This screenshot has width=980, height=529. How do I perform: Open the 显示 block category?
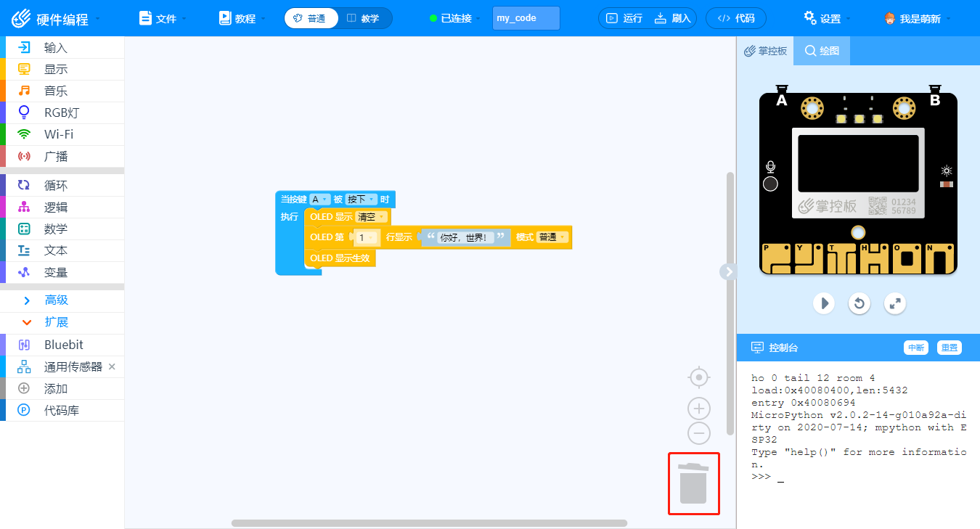62,70
